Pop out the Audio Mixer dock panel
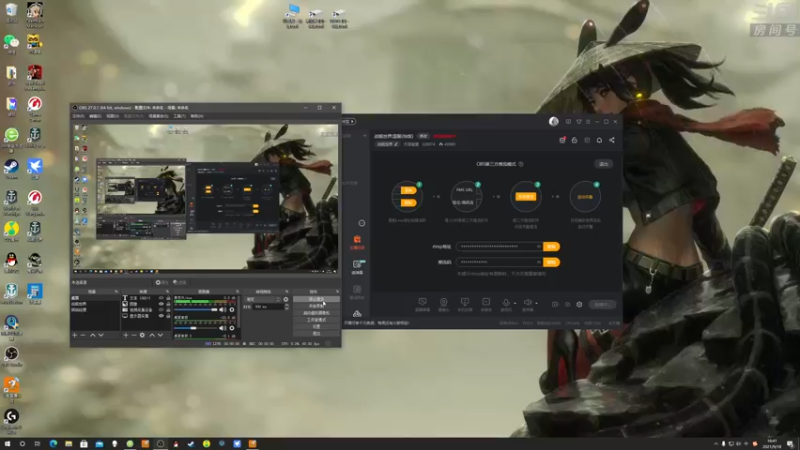Viewport: 800px width, 450px height. 237,291
